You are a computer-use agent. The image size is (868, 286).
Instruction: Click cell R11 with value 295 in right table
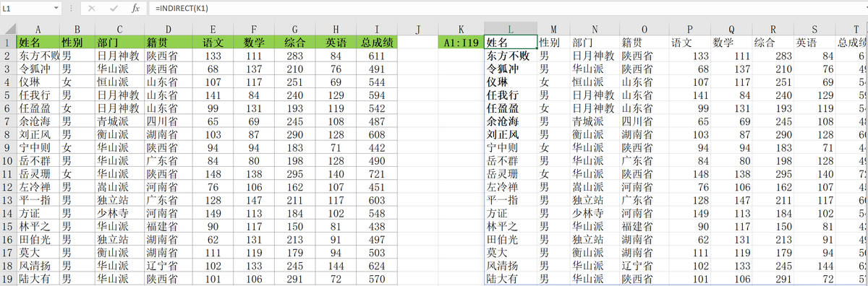click(773, 173)
